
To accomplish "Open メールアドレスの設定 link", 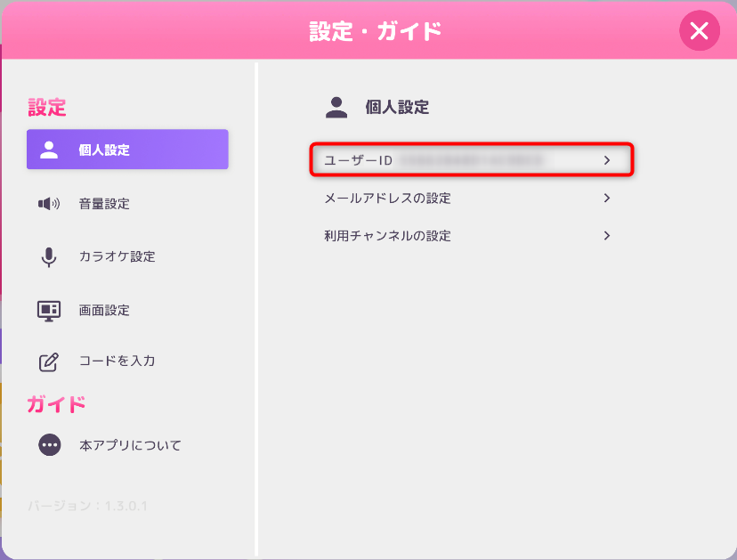I will (x=387, y=199).
